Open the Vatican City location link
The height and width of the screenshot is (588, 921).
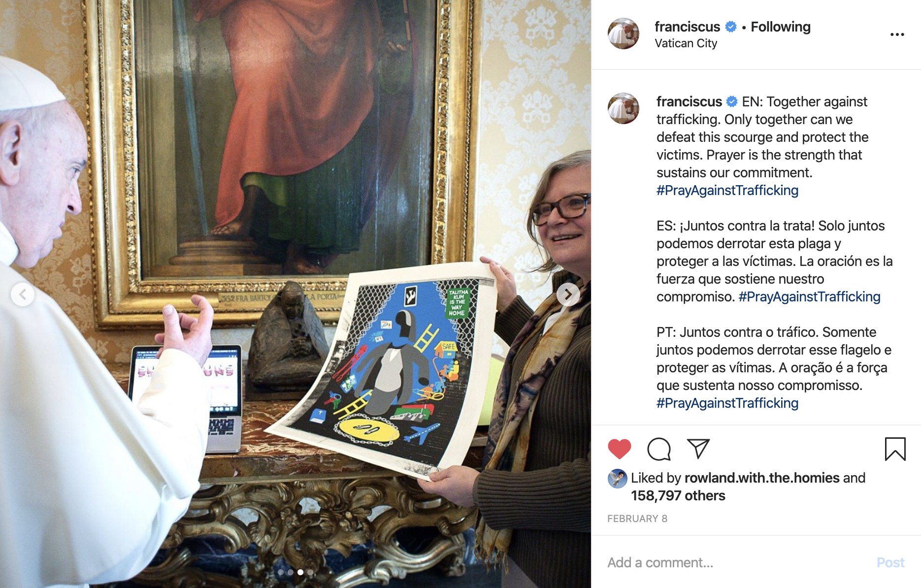pos(686,43)
